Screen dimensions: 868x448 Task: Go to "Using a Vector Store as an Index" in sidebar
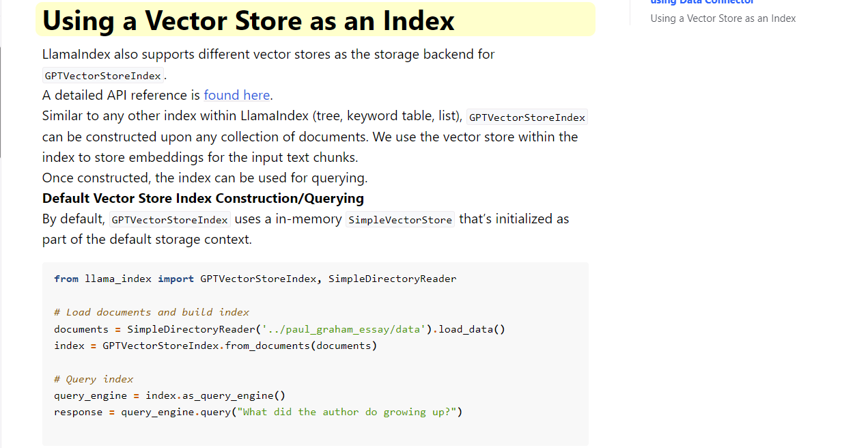(x=723, y=18)
